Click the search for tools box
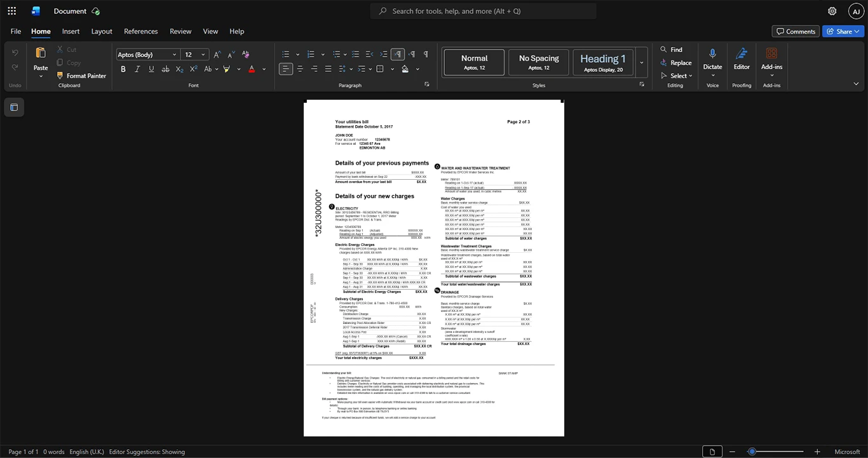The height and width of the screenshot is (458, 868). click(x=484, y=11)
